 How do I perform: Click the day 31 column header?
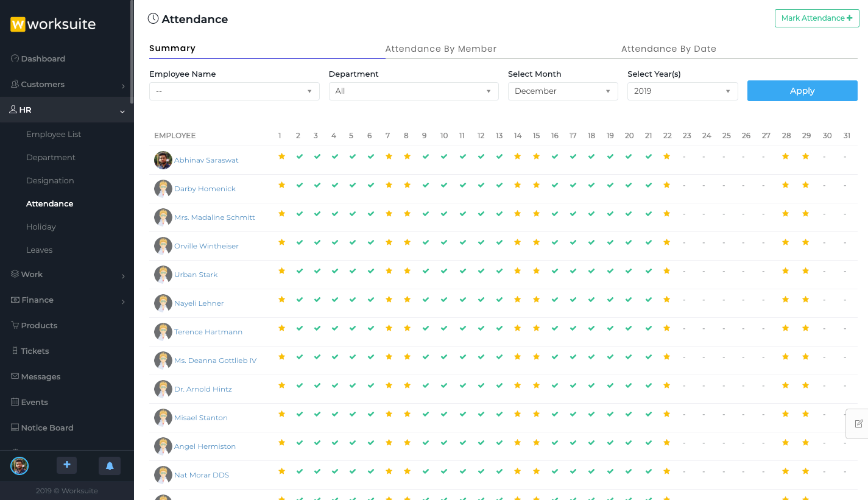(847, 136)
